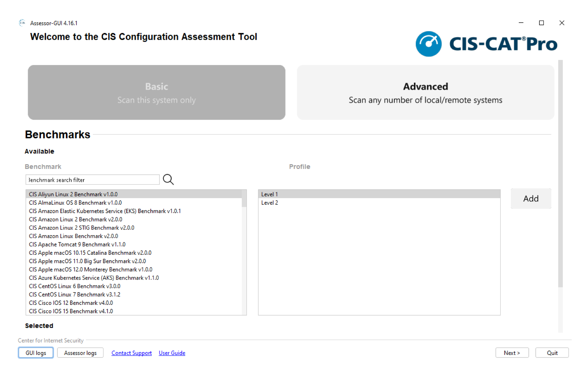Switch to Advanced local/remote systems mode

pyautogui.click(x=425, y=92)
